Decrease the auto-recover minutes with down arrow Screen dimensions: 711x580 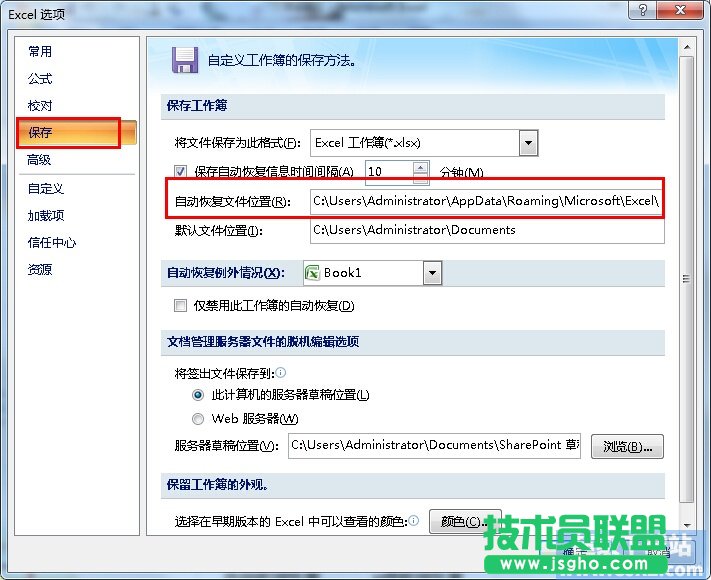click(421, 177)
